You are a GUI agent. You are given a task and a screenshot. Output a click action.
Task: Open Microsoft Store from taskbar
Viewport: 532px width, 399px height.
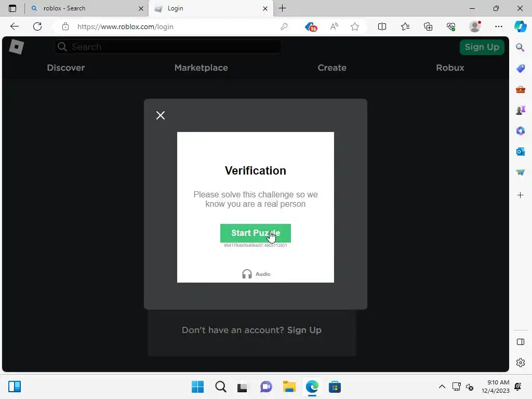(x=335, y=387)
